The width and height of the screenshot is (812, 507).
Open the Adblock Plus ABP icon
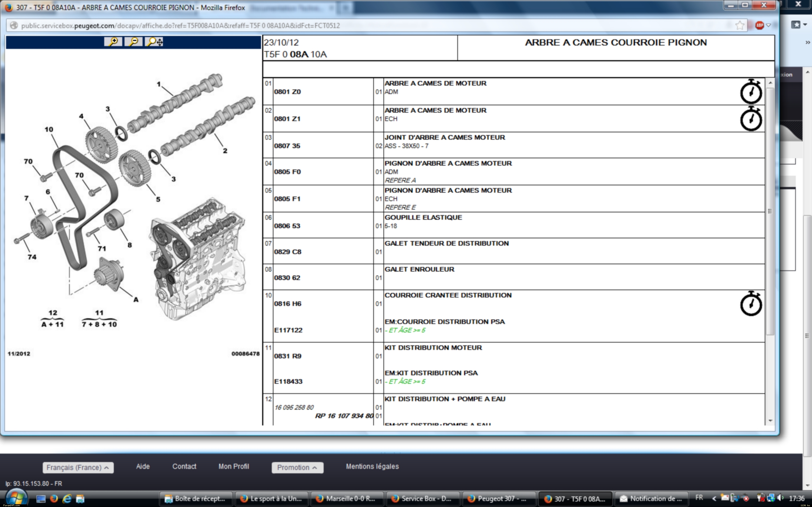(759, 25)
